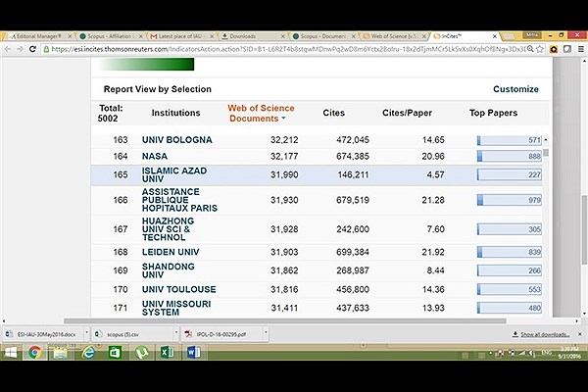Open the UNIV BOLOGNA institution link
The image size is (588, 392).
(x=177, y=140)
